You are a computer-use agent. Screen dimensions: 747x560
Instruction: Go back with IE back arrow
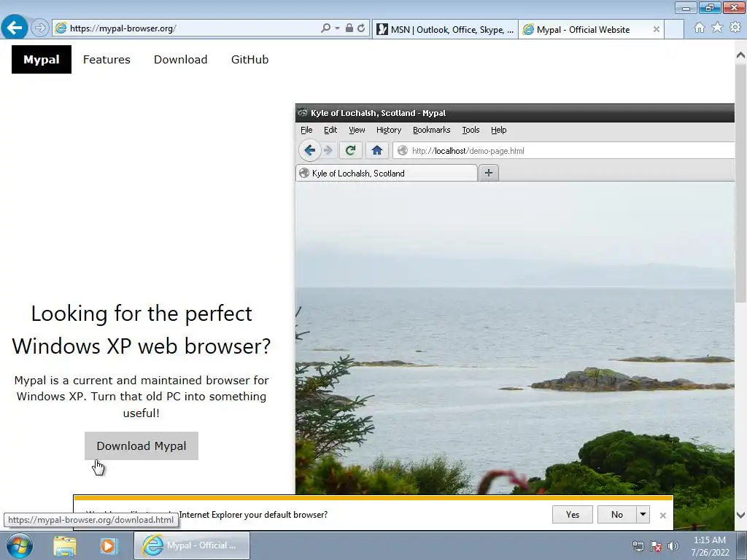point(15,27)
